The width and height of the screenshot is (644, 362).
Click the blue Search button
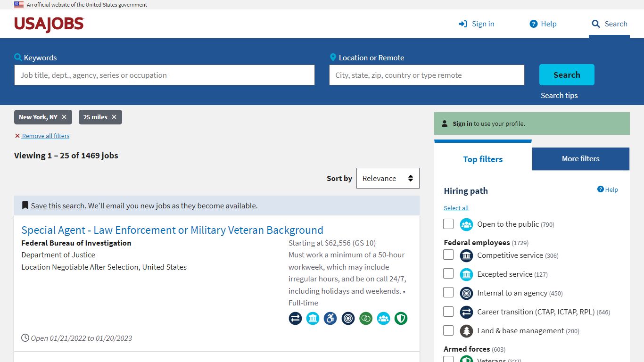coord(567,75)
